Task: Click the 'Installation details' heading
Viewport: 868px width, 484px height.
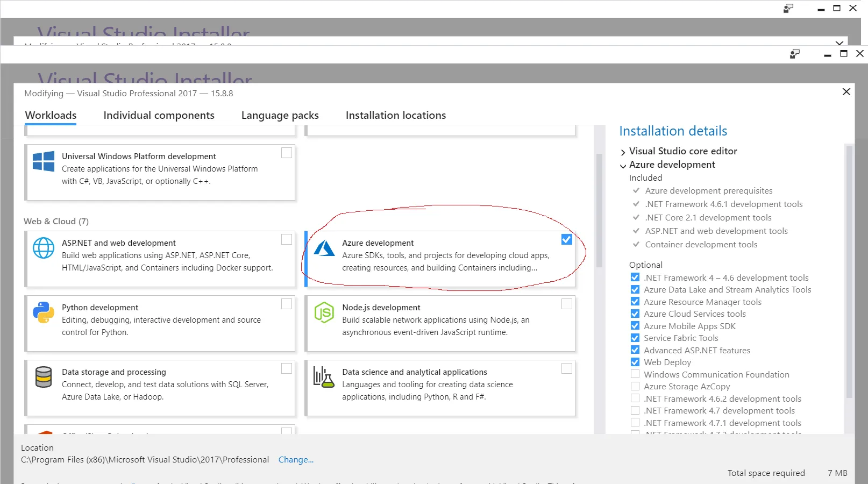Action: point(673,131)
